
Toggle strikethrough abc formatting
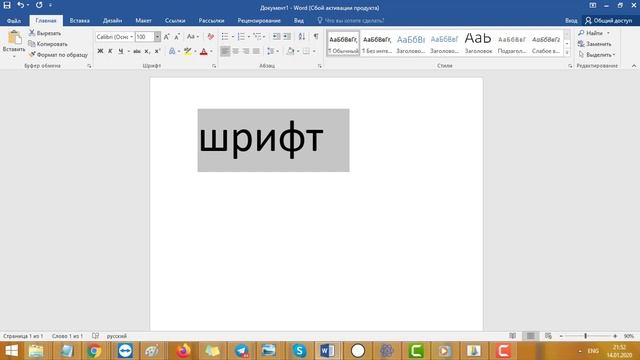click(137, 51)
